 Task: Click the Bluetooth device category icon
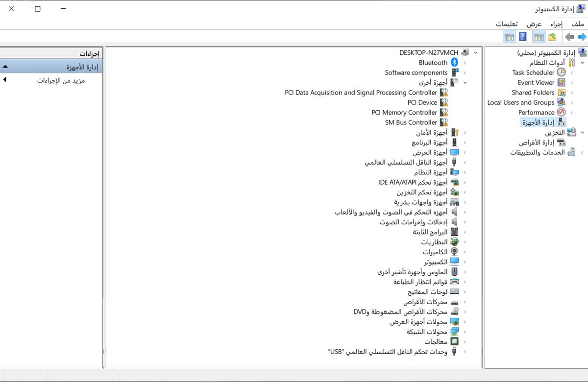coord(454,63)
